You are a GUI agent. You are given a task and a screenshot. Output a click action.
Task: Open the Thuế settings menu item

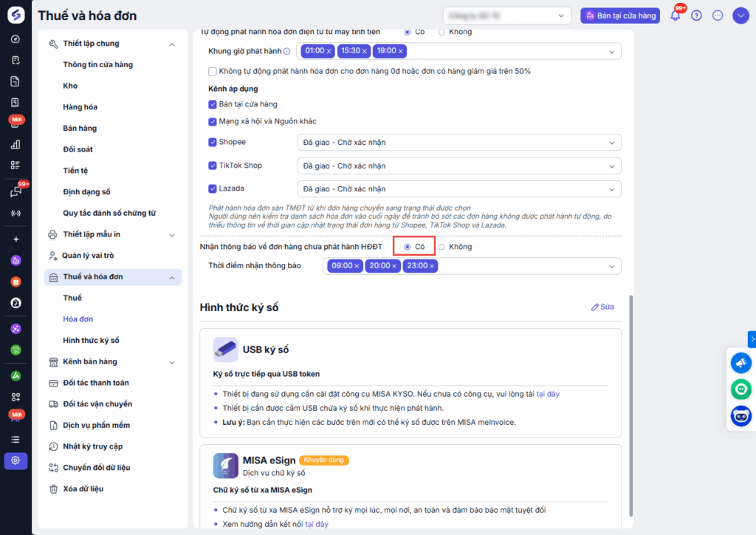click(x=72, y=298)
